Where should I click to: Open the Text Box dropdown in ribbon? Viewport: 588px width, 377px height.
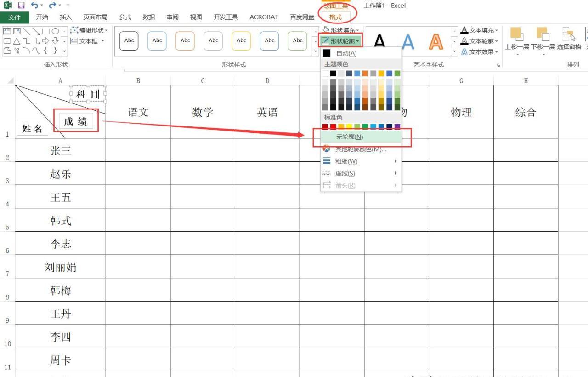click(87, 41)
